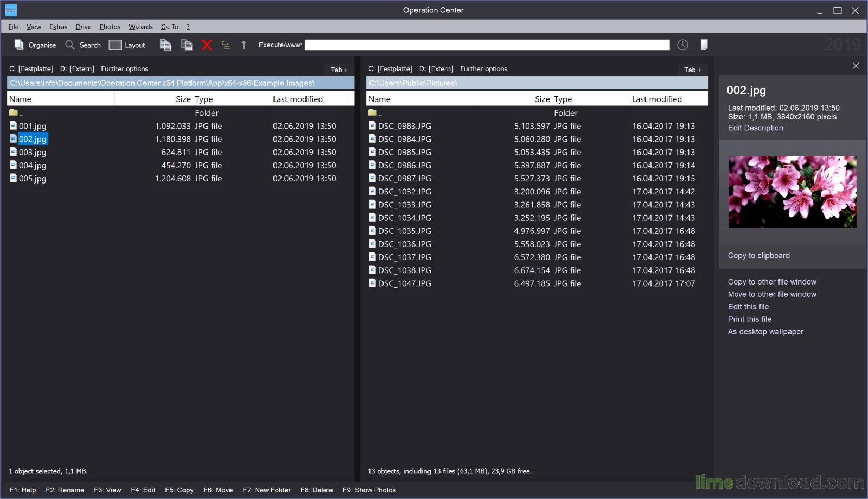Go up one folder with arrow icon
This screenshot has height=499, width=868.
244,45
